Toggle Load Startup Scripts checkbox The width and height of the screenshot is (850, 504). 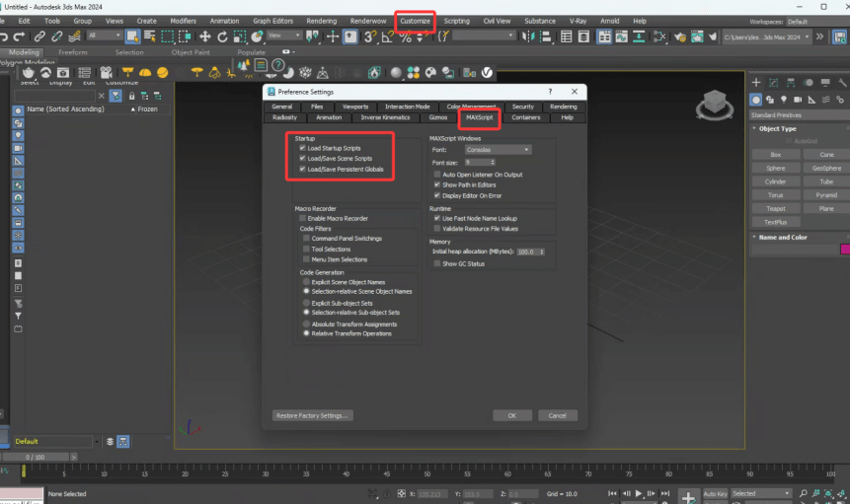[302, 148]
